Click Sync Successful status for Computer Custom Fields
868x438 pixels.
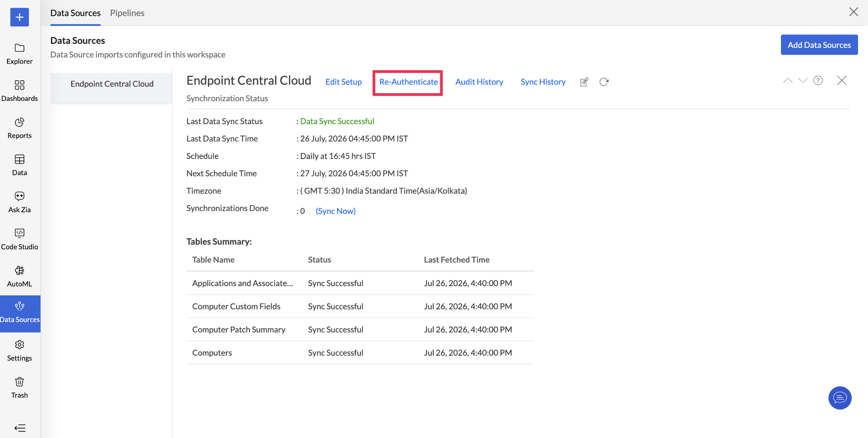click(x=335, y=306)
